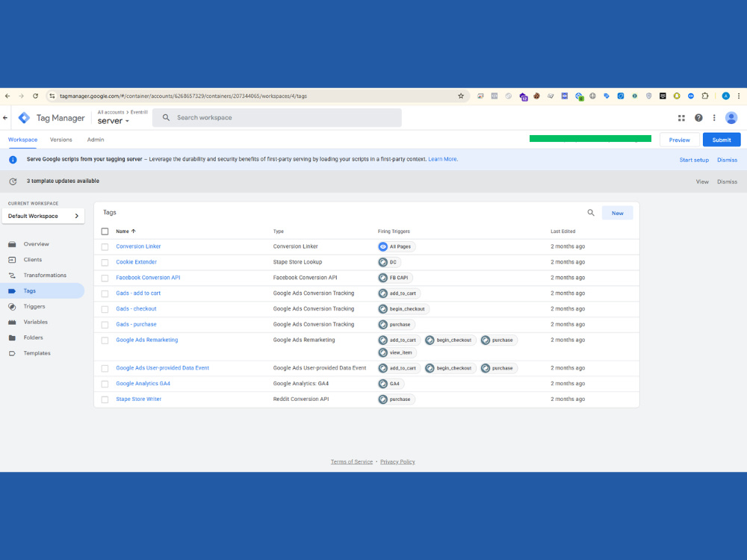Open the Google apps grid icon
The width and height of the screenshot is (747, 560).
(x=681, y=118)
